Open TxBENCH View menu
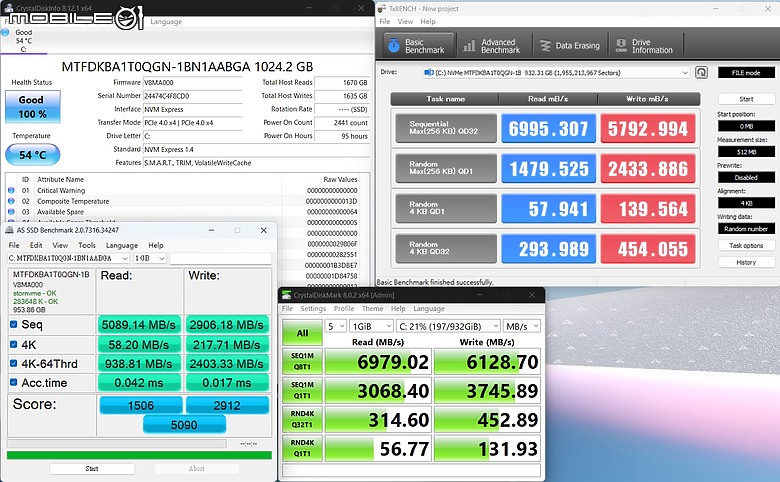This screenshot has height=482, width=780. click(405, 21)
